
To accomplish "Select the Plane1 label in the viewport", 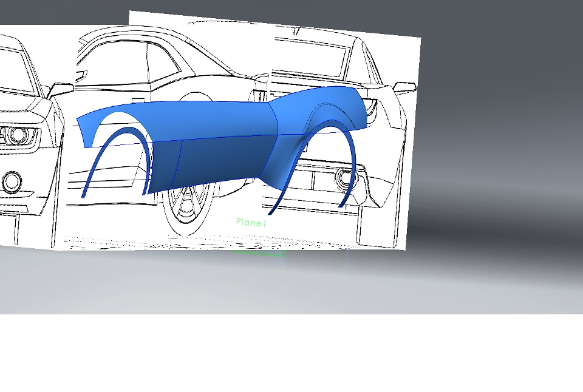I will point(251,223).
